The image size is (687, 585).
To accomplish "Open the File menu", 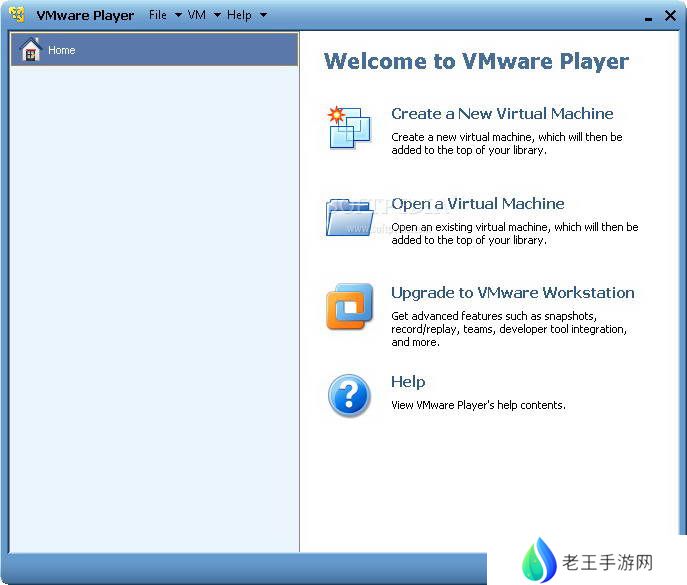I will point(158,15).
